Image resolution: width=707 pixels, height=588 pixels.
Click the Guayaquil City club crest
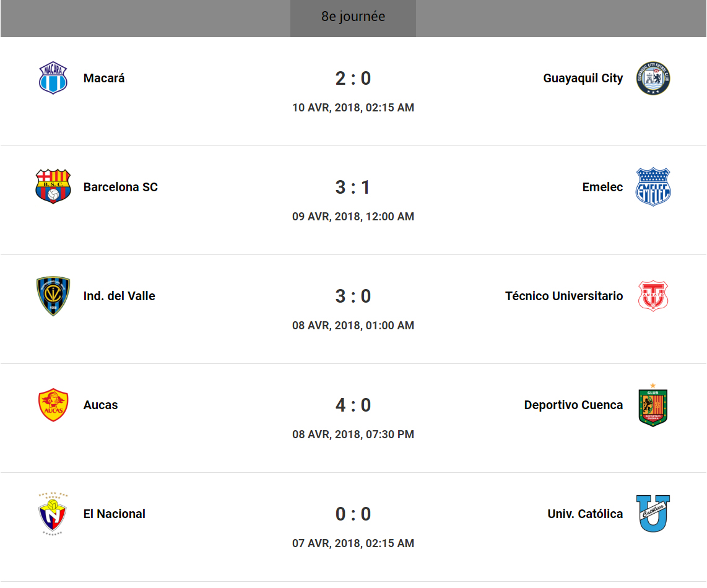coord(653,78)
